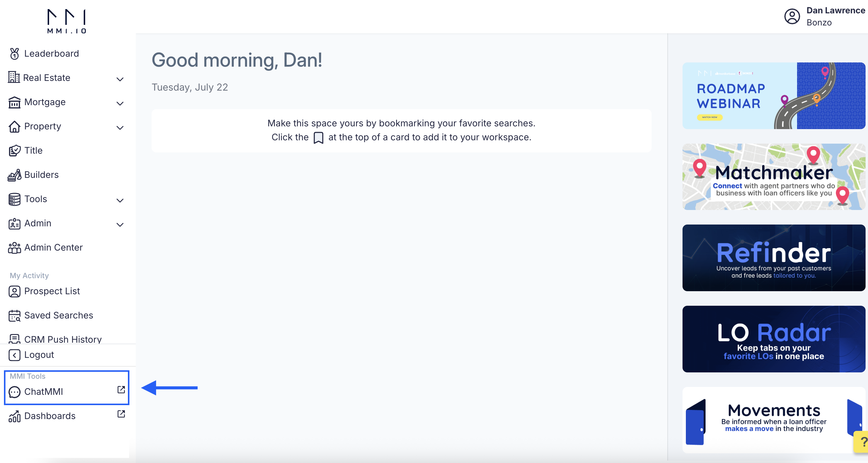868x463 pixels.
Task: Open the Matchmaker promo card
Action: (x=774, y=177)
